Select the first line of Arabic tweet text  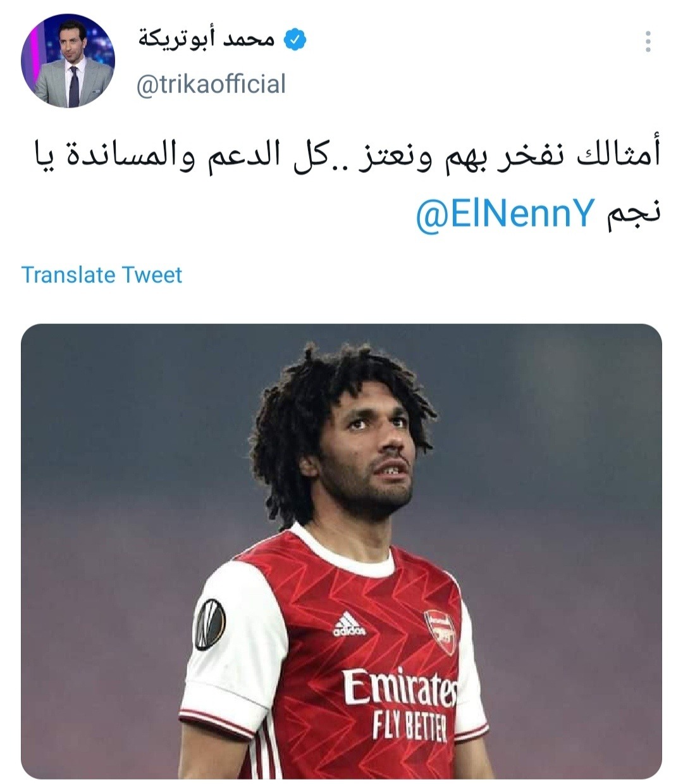pos(347,158)
